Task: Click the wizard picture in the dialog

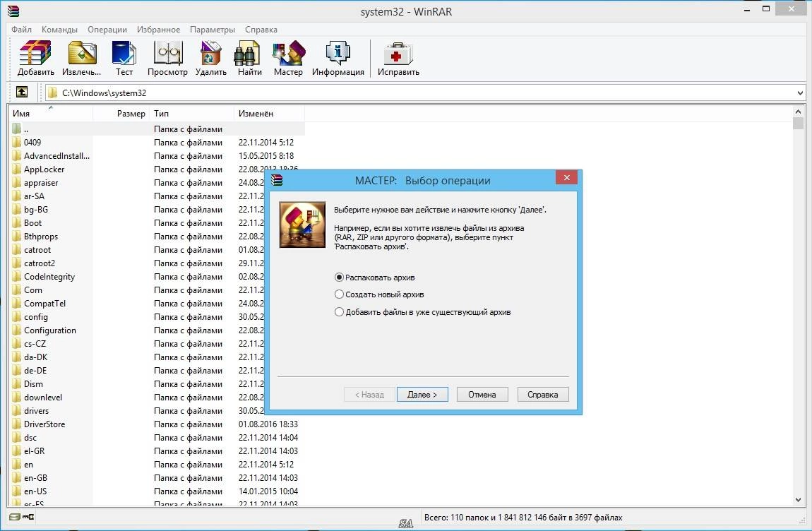Action: click(302, 225)
